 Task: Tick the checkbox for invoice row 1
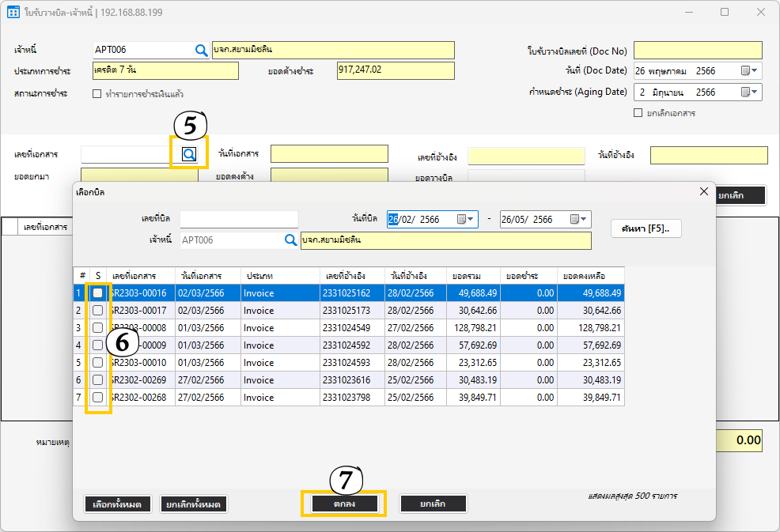pos(97,293)
